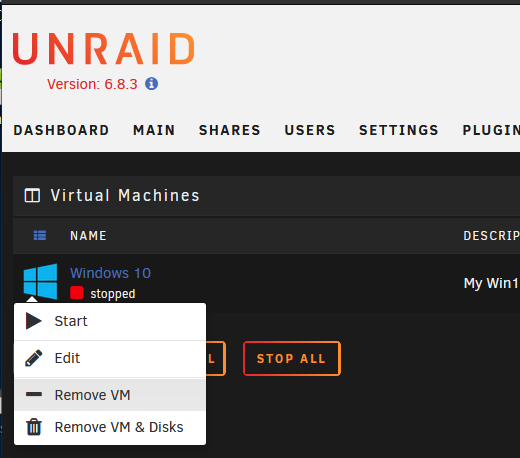Click the stopped status text
This screenshot has height=458, width=520.
113,294
